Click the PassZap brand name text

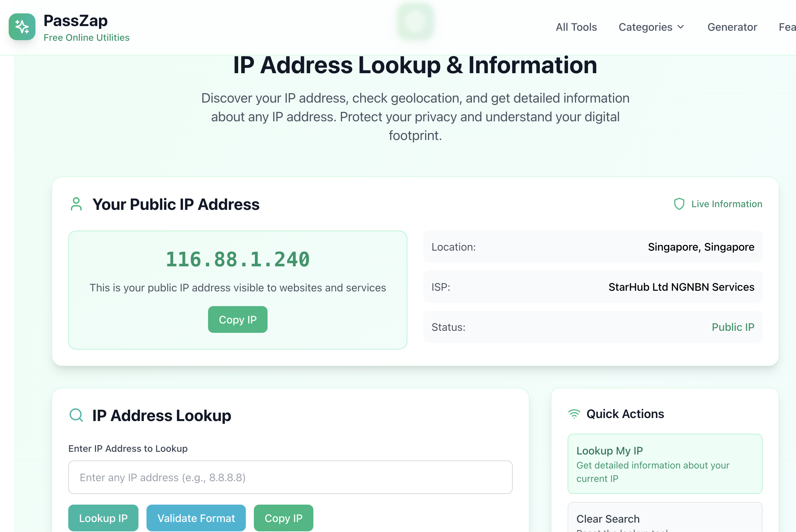pos(75,21)
